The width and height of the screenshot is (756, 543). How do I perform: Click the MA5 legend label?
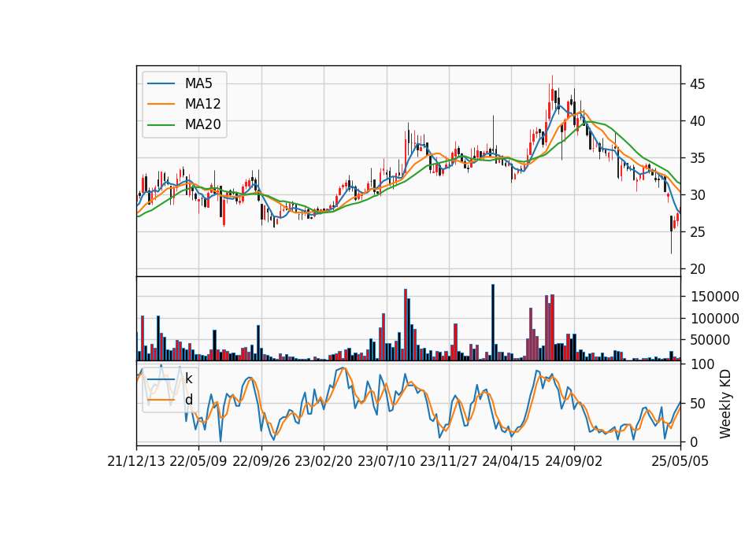pyautogui.click(x=198, y=83)
